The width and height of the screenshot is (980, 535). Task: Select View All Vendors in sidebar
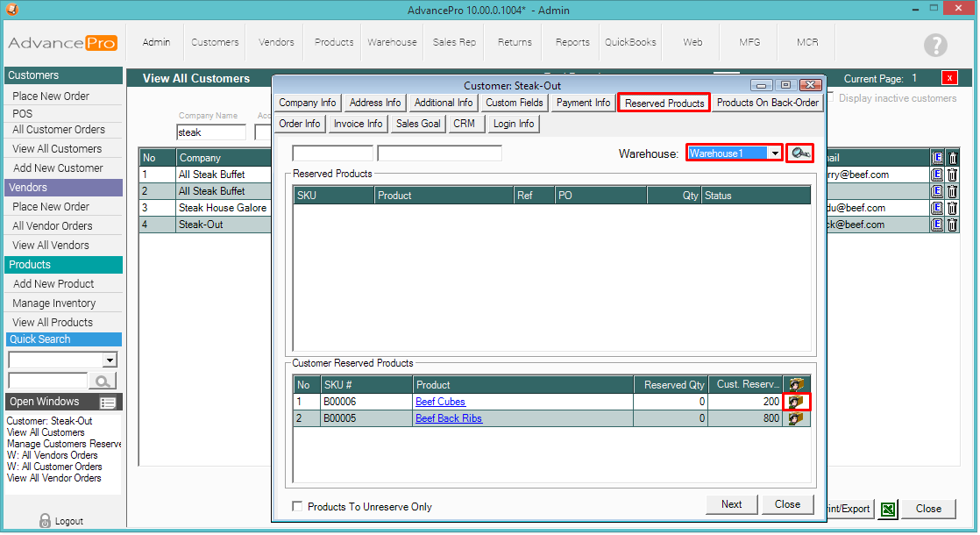tap(51, 246)
